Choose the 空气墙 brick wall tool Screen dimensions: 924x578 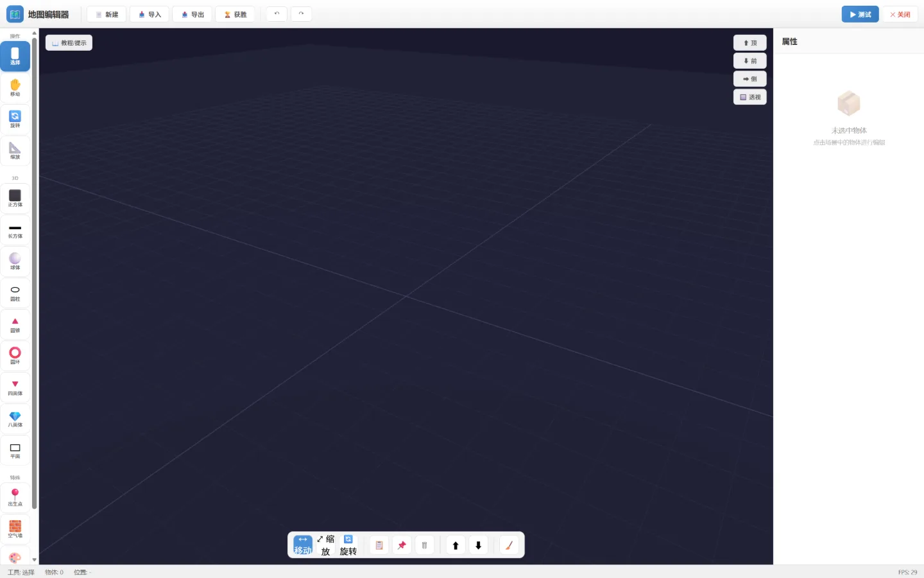tap(15, 529)
